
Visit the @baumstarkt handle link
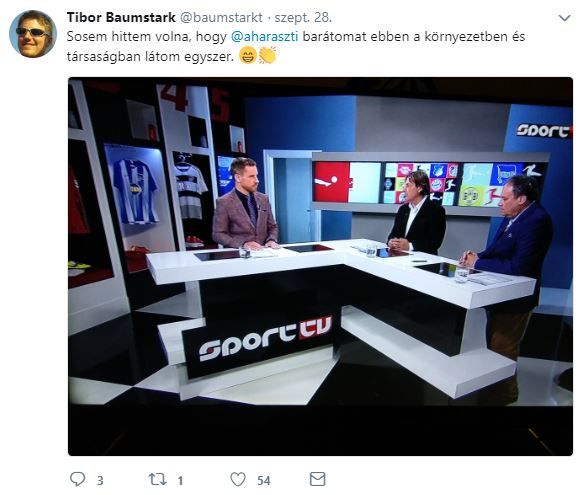point(221,17)
